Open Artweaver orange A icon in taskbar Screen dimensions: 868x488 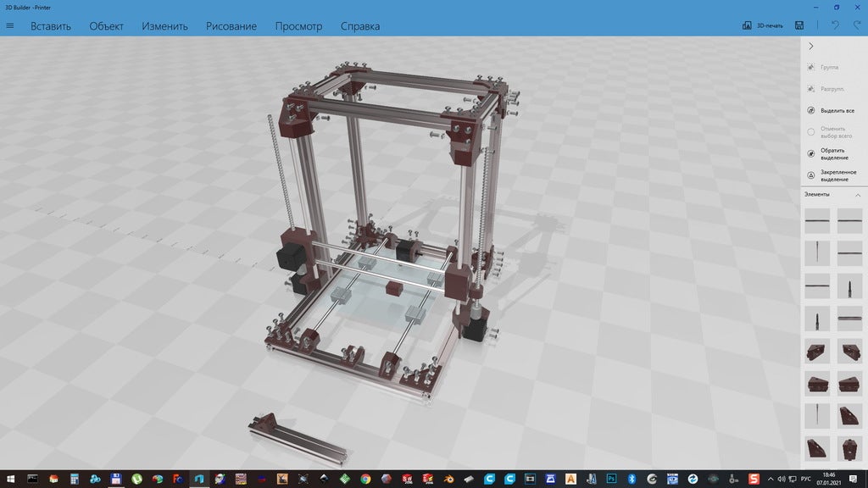click(570, 479)
